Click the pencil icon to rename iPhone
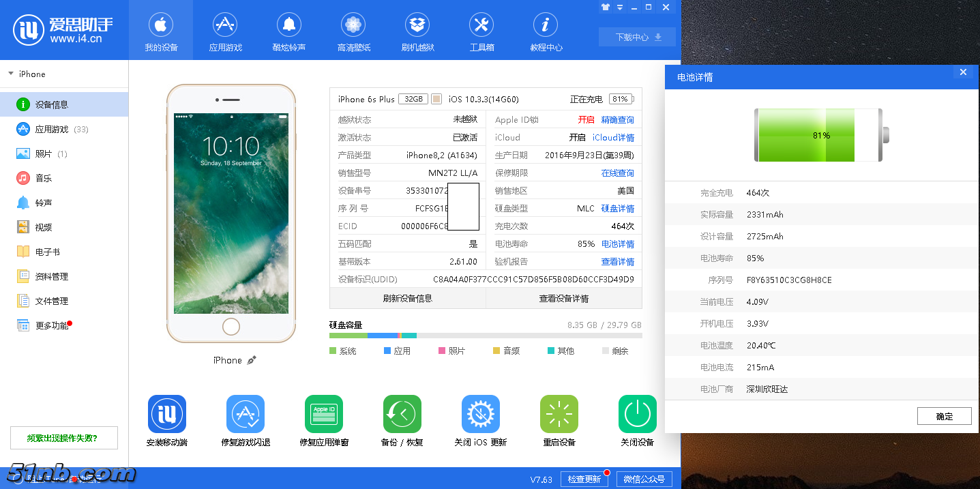This screenshot has height=489, width=980. [x=252, y=360]
